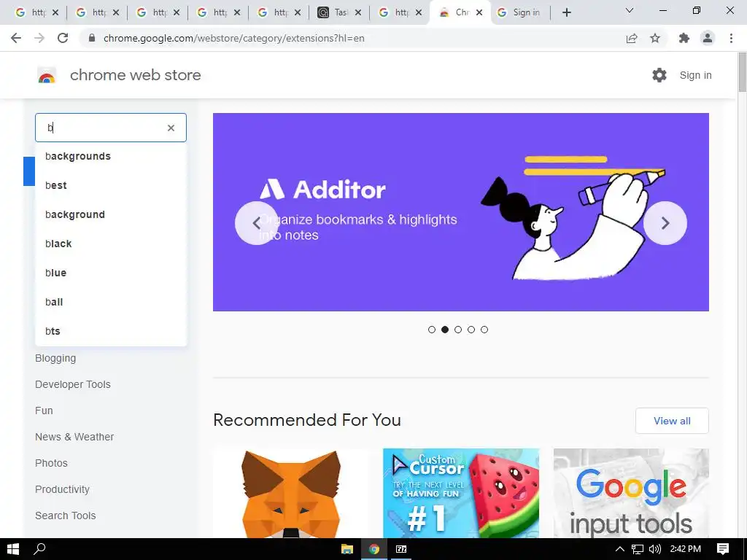The width and height of the screenshot is (747, 560).
Task: Click View all recommended extensions
Action: coord(672,421)
